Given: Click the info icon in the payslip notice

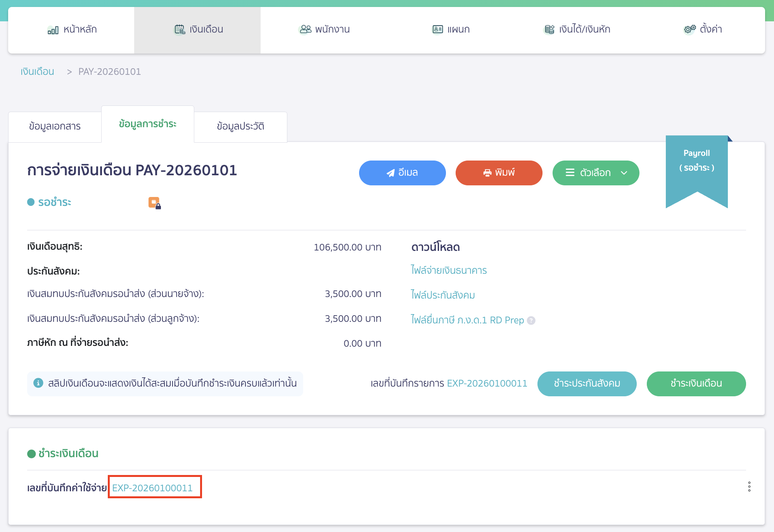Looking at the screenshot, I should (38, 383).
